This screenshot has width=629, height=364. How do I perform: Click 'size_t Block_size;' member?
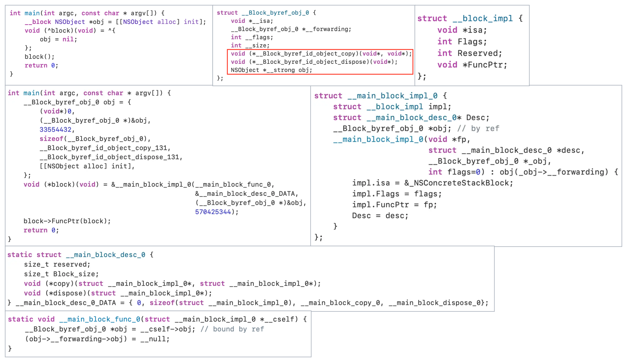pyautogui.click(x=61, y=274)
